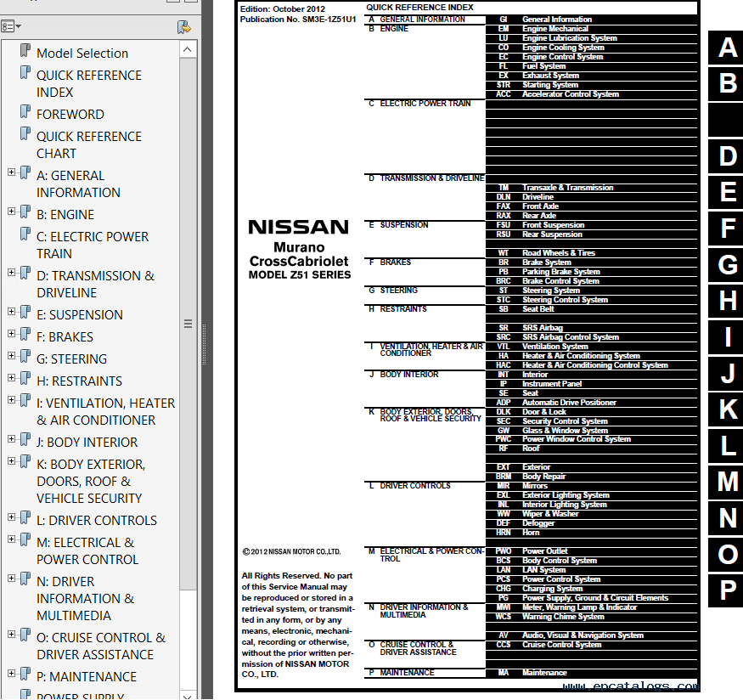Screen dimensions: 743x700
Task: Jump to the P section tab
Action: coord(726,590)
